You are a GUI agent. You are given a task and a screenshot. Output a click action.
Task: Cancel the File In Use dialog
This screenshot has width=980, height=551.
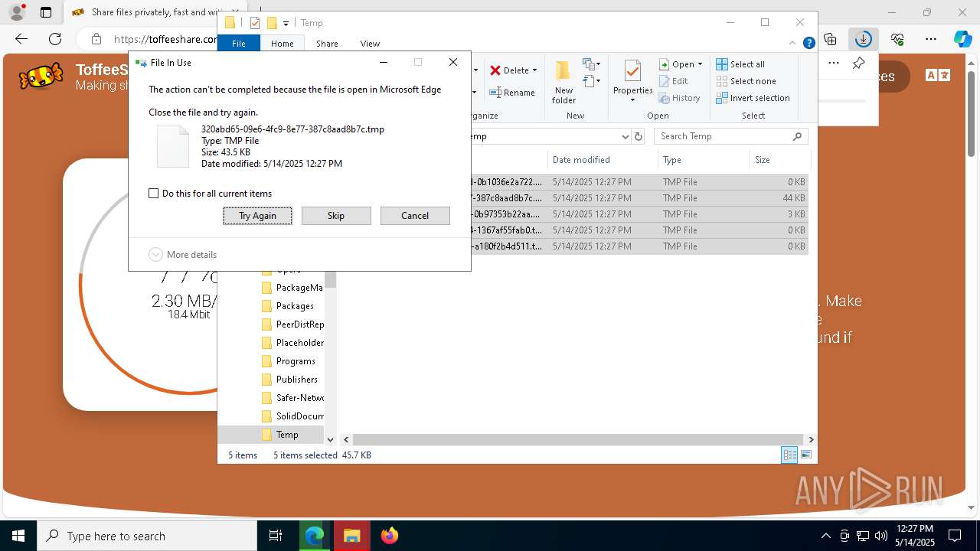pos(415,216)
